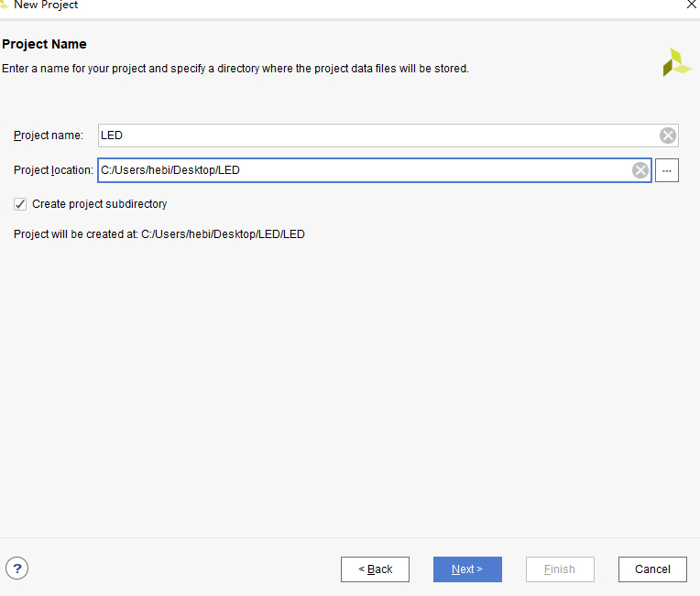The width and height of the screenshot is (700, 596).
Task: Focus the Project name field containing LED
Action: [x=376, y=135]
